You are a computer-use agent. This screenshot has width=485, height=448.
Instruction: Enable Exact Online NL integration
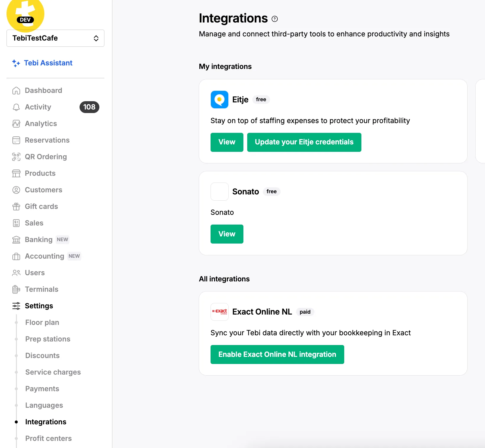[277, 354]
